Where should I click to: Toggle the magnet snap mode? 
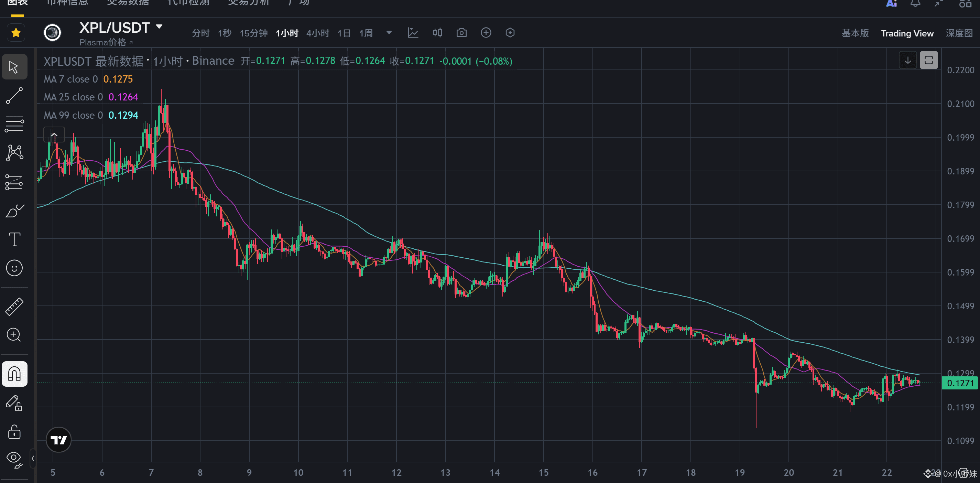tap(14, 374)
